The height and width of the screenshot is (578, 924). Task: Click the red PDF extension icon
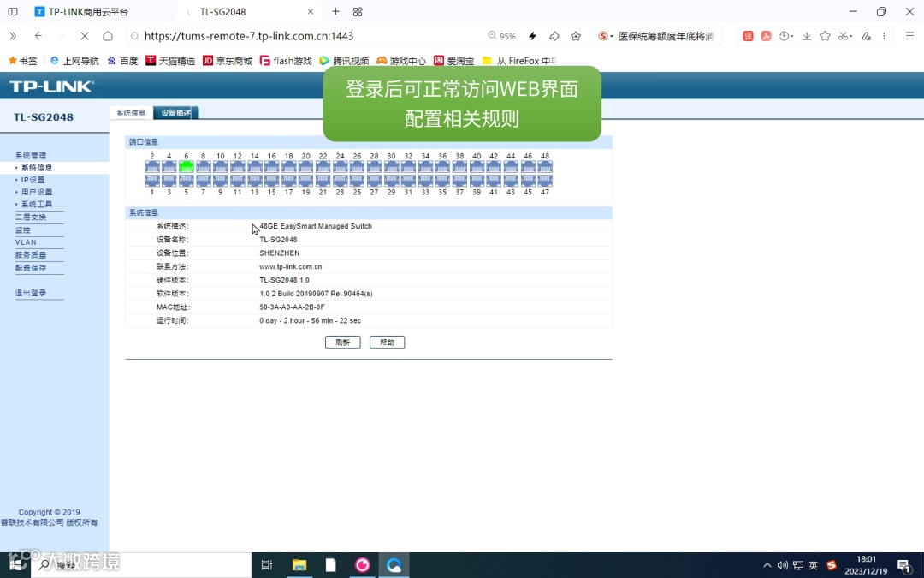coord(766,36)
